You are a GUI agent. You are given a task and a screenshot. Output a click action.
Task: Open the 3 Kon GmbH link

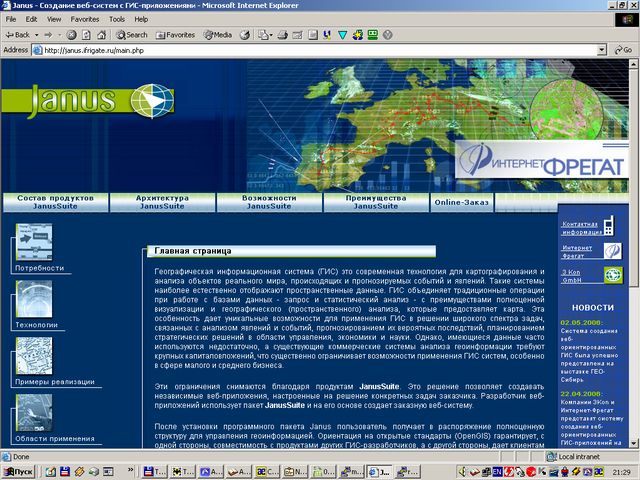coord(571,276)
